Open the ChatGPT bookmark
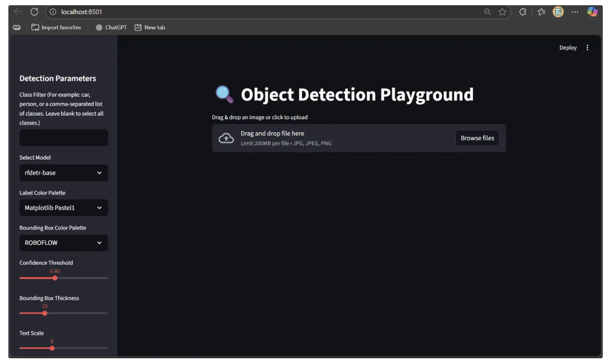Viewport: 608px width, 364px height. pos(111,27)
